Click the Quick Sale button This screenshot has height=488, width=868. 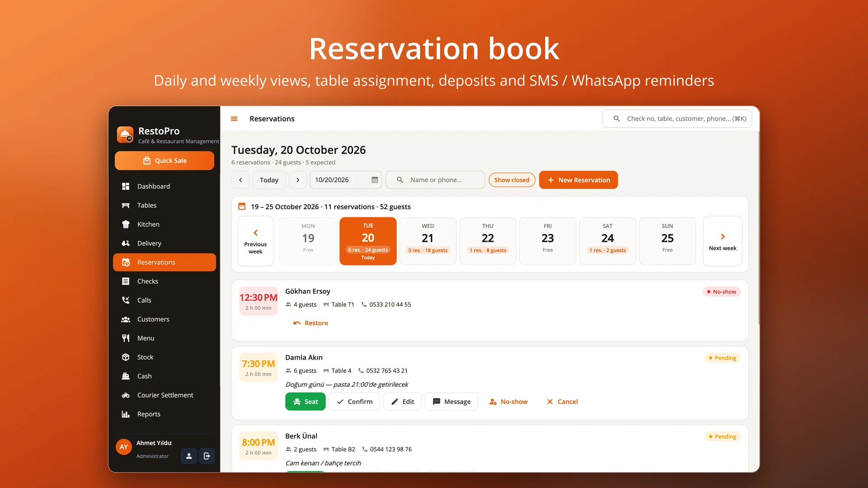coord(165,160)
